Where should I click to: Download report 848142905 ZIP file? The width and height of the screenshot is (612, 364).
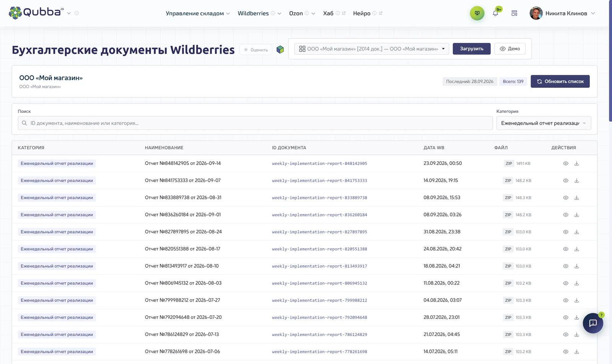tap(576, 164)
